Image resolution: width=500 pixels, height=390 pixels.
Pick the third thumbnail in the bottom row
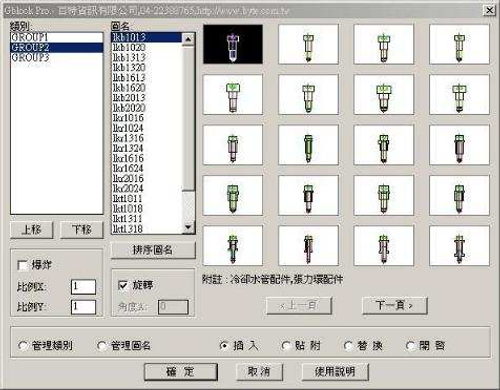[384, 245]
